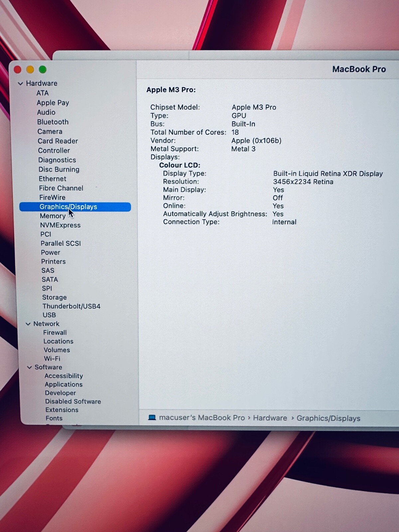The height and width of the screenshot is (532, 399).
Task: Open the Disc Burning entry
Action: pyautogui.click(x=59, y=170)
